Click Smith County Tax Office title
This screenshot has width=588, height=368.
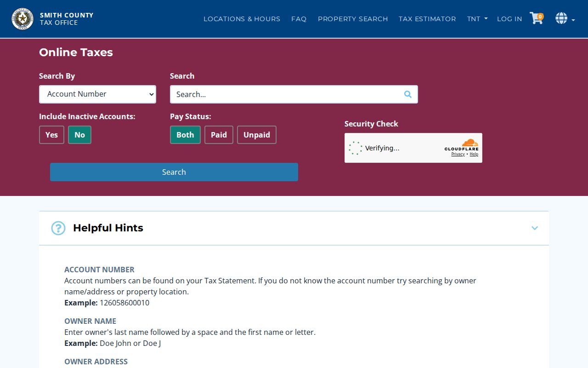[67, 19]
